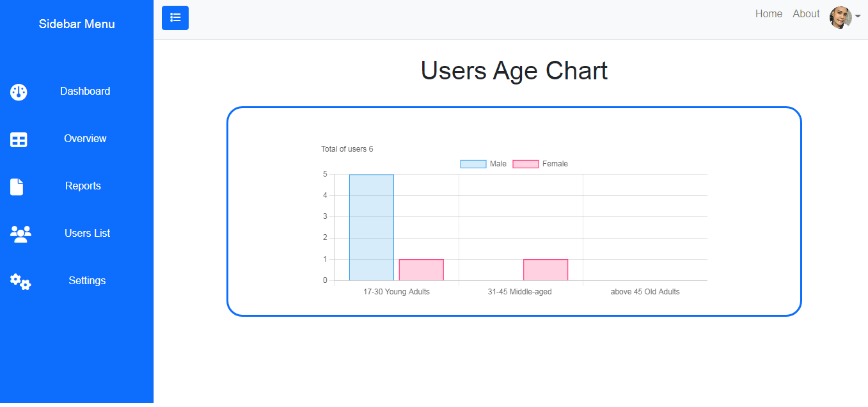Image resolution: width=868 pixels, height=407 pixels.
Task: Toggle Female dataset legend swatch
Action: (525, 164)
